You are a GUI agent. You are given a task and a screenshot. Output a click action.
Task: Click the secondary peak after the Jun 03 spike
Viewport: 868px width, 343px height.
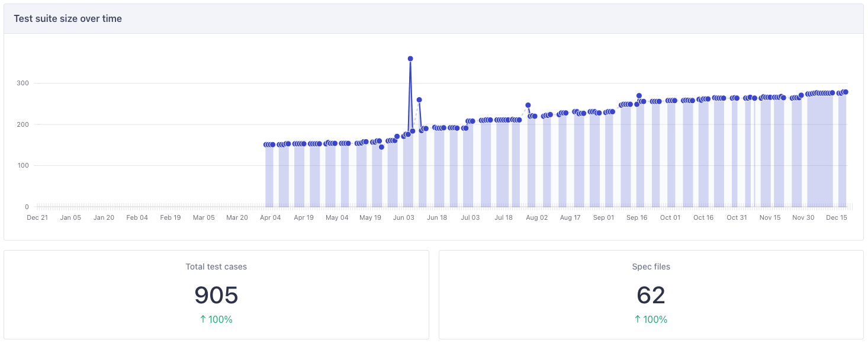[419, 99]
